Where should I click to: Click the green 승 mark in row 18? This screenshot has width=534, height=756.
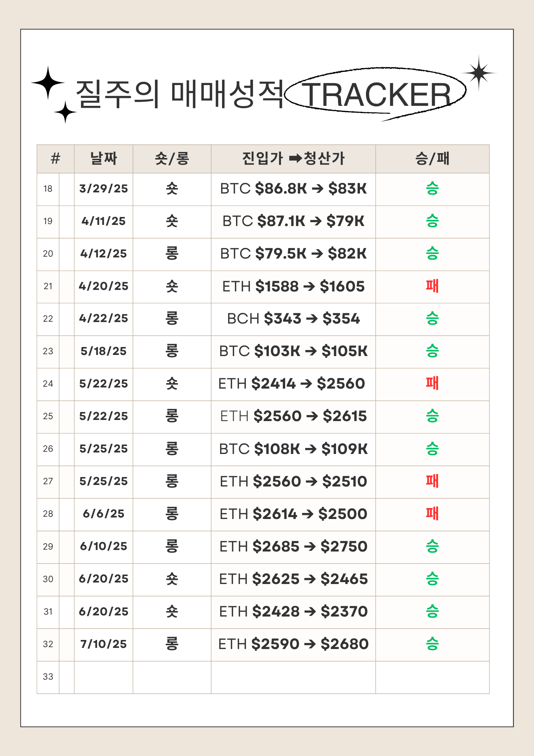[432, 188]
